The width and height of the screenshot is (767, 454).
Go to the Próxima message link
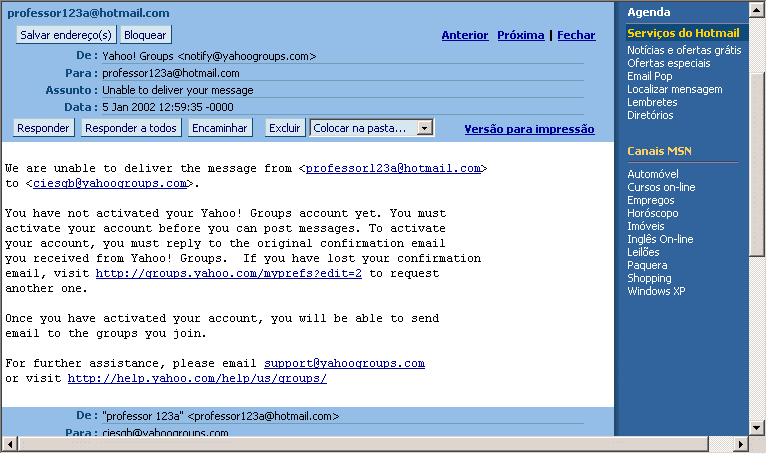click(520, 35)
